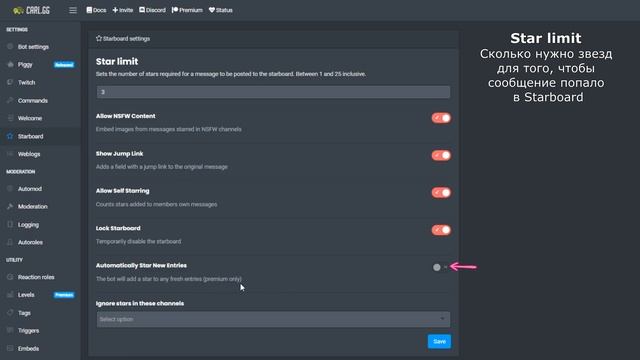Click the Reaction roles sidebar icon
The width and height of the screenshot is (640, 360).
click(10, 277)
